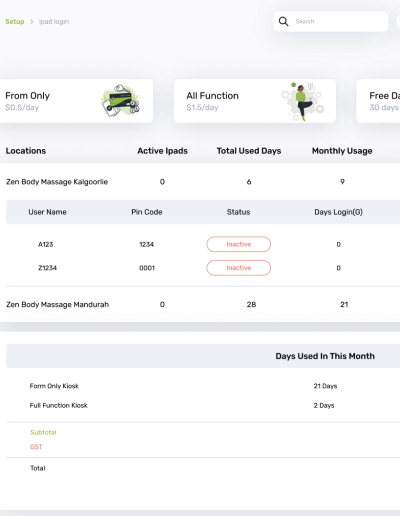Click the Status column header
Screen dimensions: 400x516
(x=238, y=212)
